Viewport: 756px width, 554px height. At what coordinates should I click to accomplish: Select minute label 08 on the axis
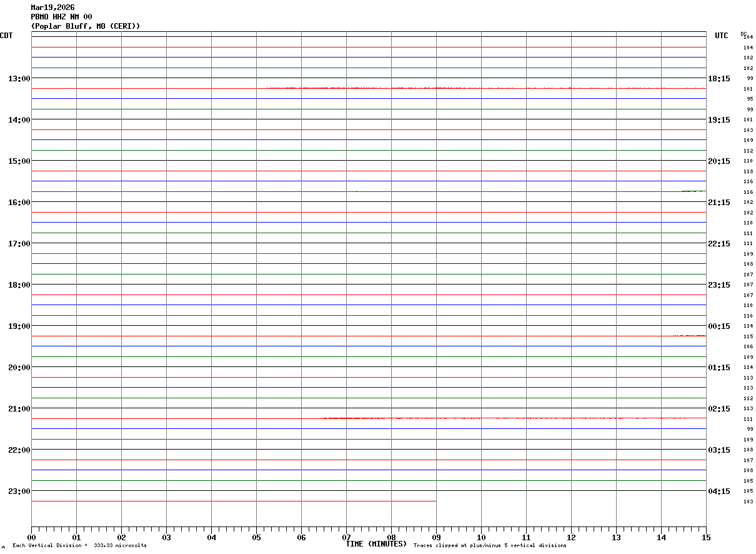click(391, 538)
